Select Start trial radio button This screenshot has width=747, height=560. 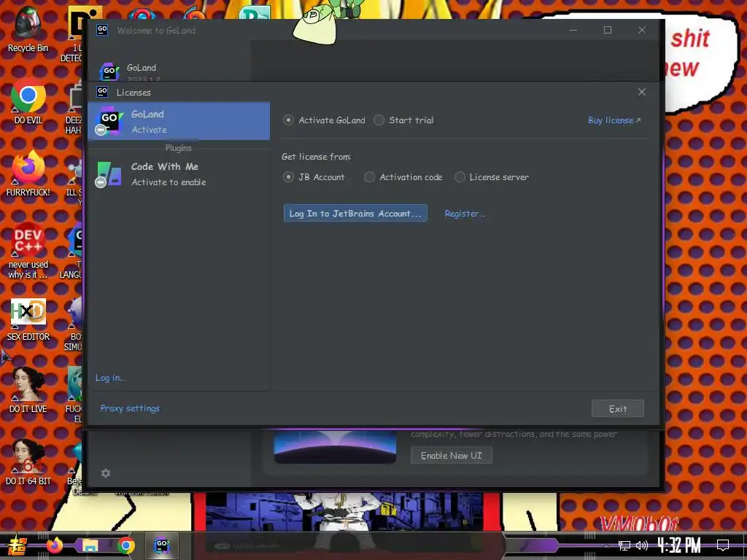pyautogui.click(x=379, y=120)
